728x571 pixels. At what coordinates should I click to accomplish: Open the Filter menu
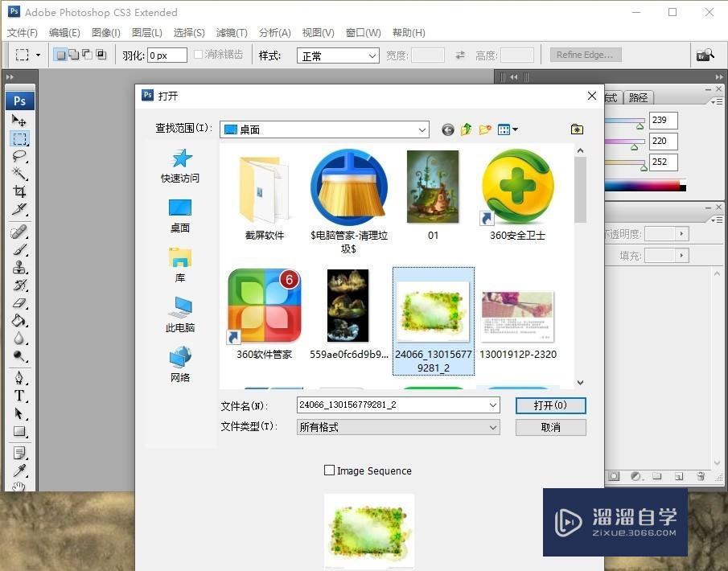point(231,32)
